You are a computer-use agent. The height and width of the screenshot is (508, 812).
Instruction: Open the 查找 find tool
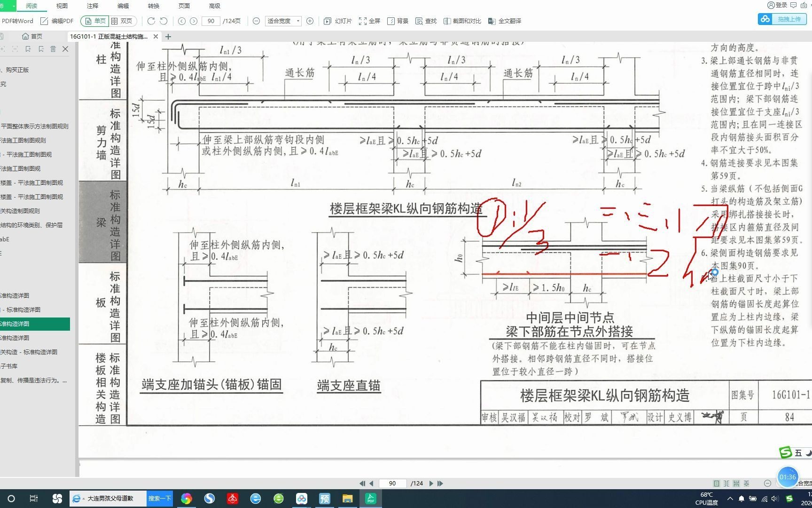[426, 21]
